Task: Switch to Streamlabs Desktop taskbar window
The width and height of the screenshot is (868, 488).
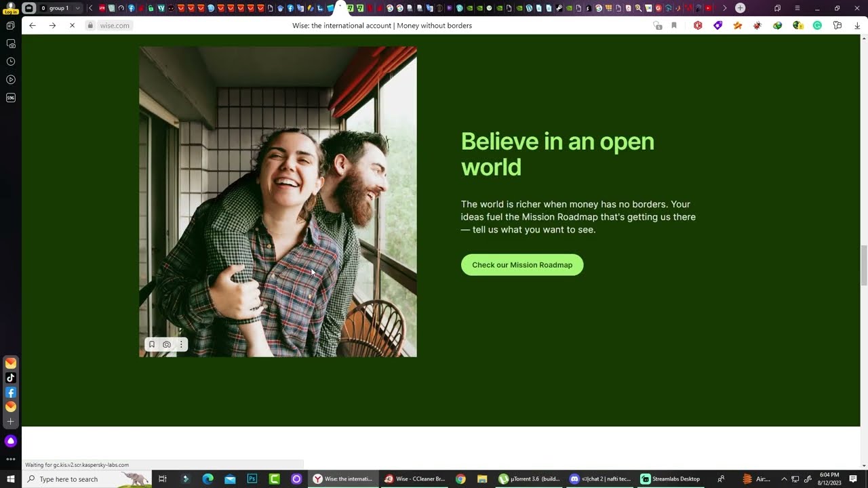Action: point(671,479)
